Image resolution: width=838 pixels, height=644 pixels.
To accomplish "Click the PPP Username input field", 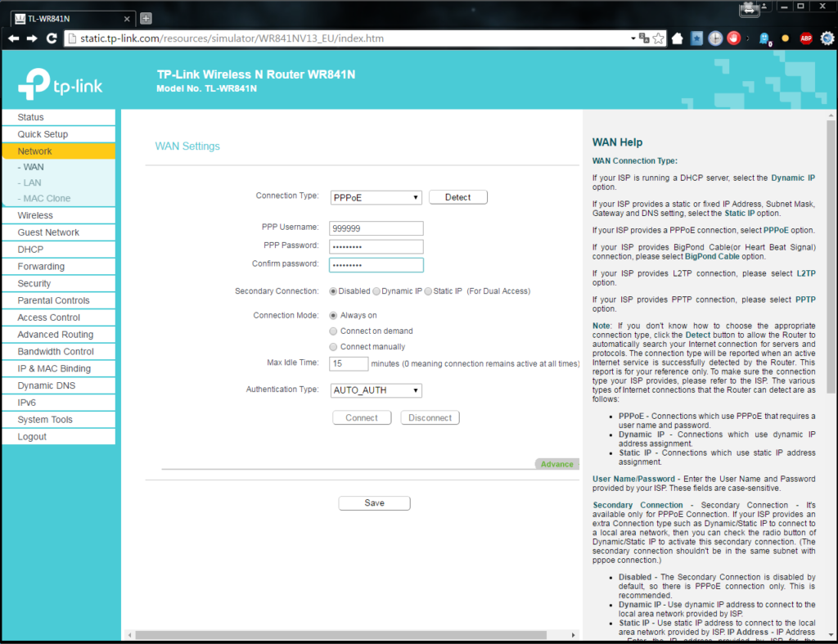I will 376,229.
